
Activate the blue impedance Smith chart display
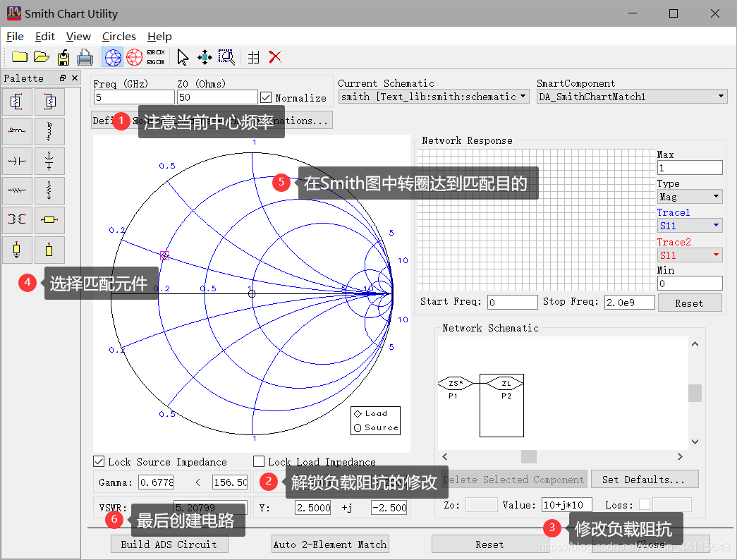coord(112,57)
